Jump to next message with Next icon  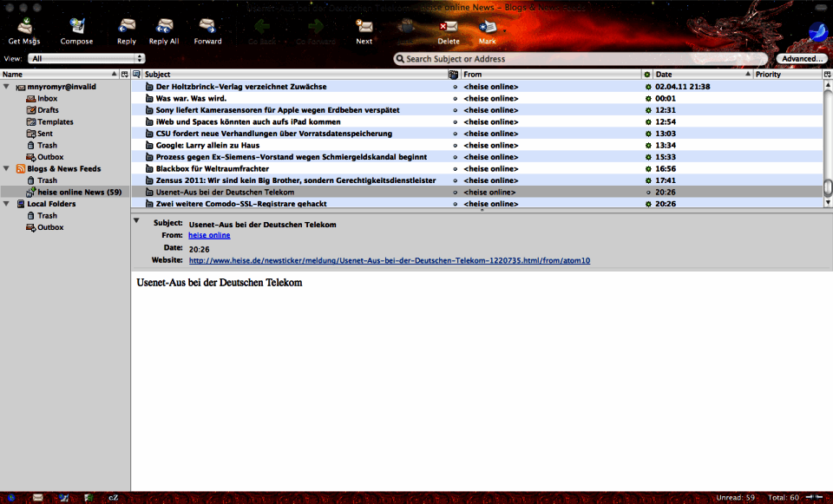(x=364, y=26)
